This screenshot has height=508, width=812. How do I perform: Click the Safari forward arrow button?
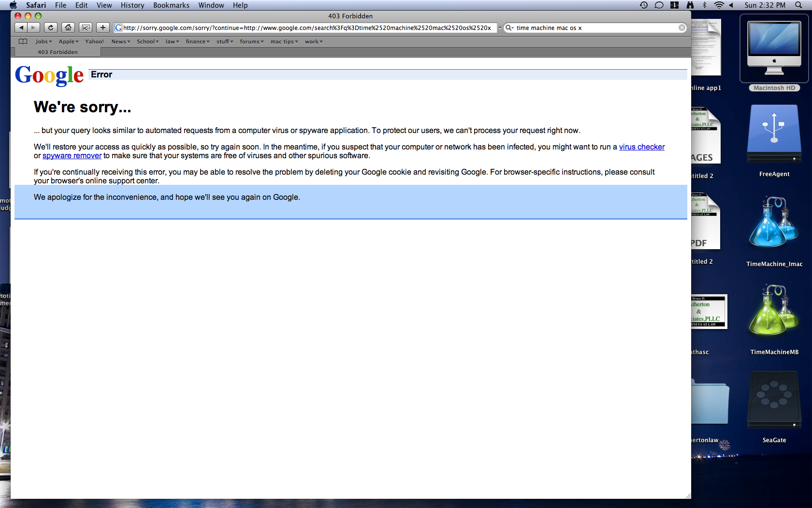[33, 28]
